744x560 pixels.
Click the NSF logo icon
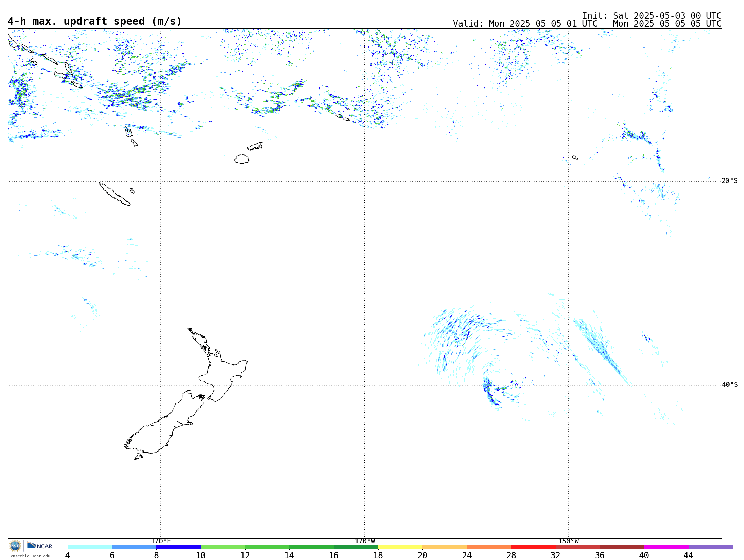pyautogui.click(x=15, y=546)
